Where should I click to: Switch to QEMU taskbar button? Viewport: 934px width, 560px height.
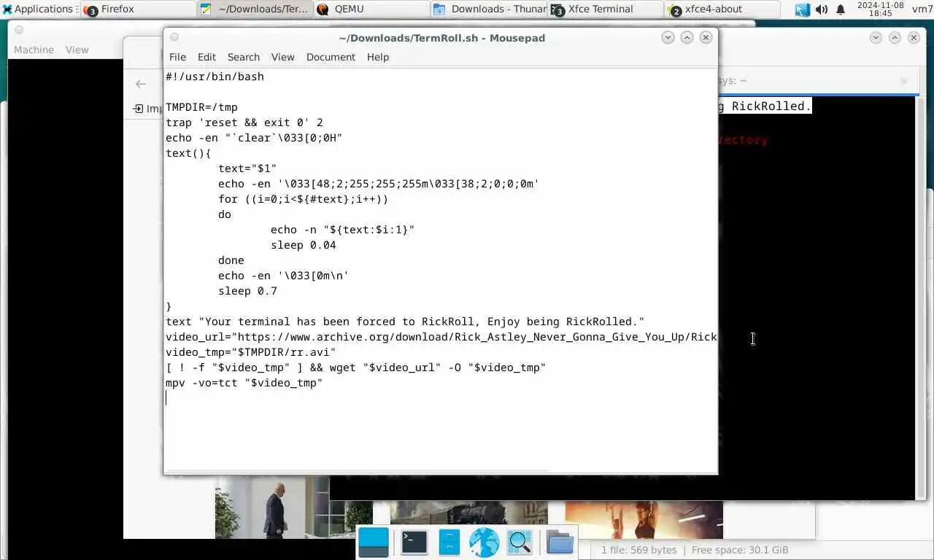click(x=371, y=9)
